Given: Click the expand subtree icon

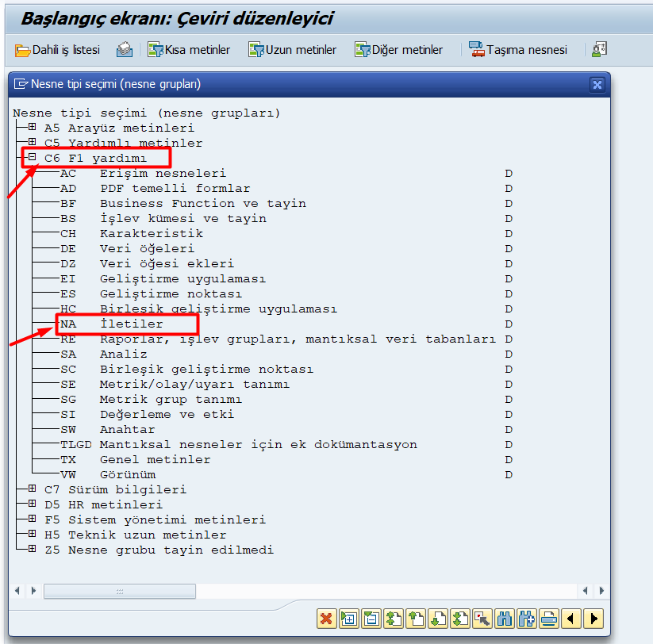Looking at the screenshot, I should pyautogui.click(x=349, y=619).
